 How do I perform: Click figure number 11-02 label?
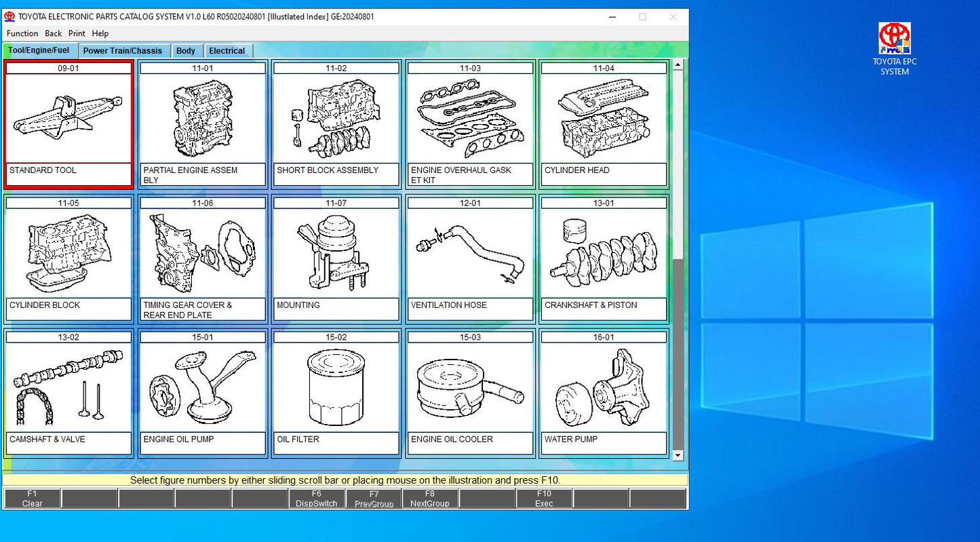pos(336,69)
